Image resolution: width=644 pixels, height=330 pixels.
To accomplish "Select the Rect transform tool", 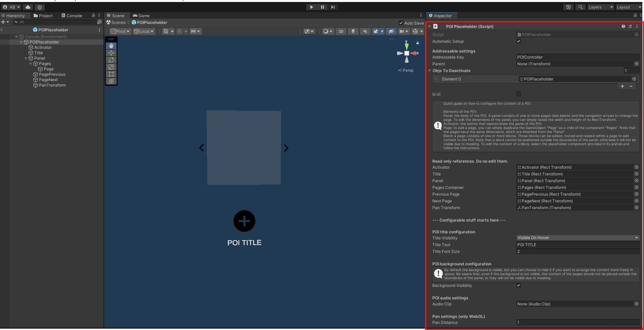I will pos(111,74).
